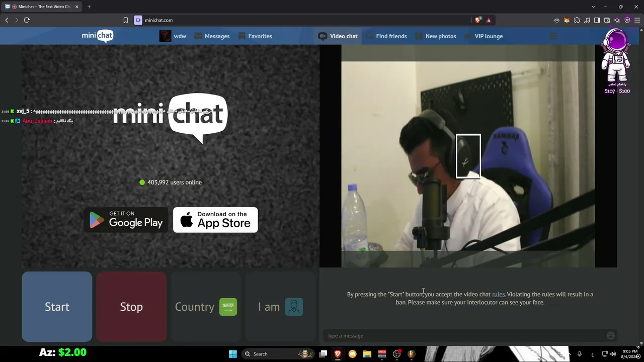Image resolution: width=644 pixels, height=362 pixels.
Task: Get the app on Google Play
Action: click(126, 220)
